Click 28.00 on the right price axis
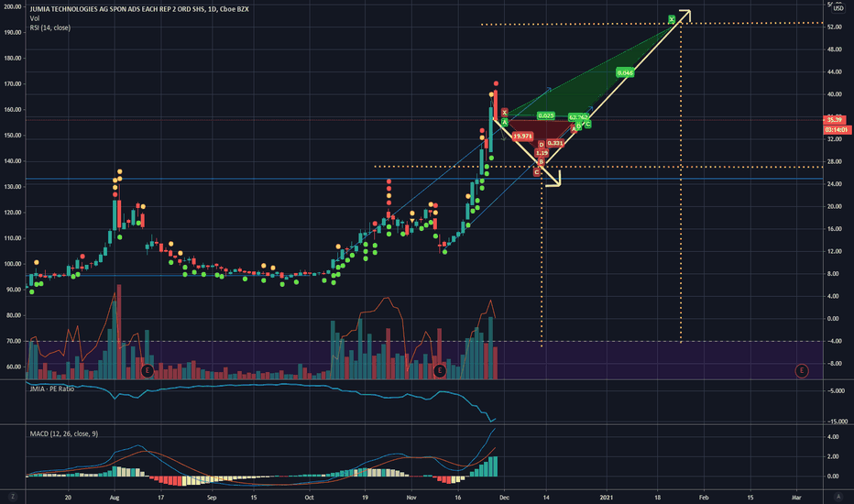The image size is (854, 504). pyautogui.click(x=835, y=162)
